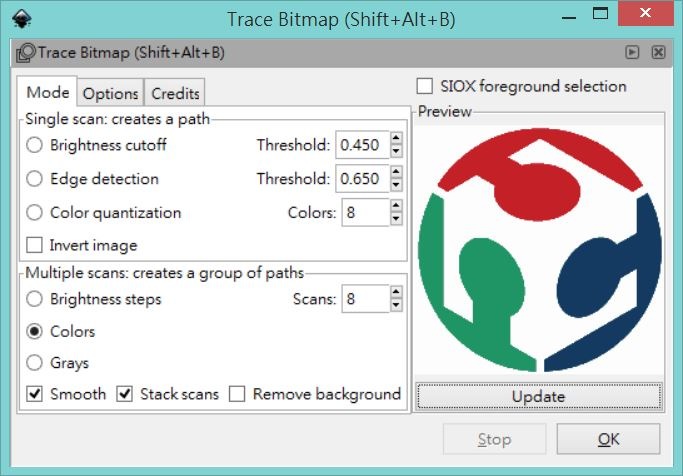Click the Trace Bitmap dock panel icon
The height and width of the screenshot is (476, 683).
26,53
